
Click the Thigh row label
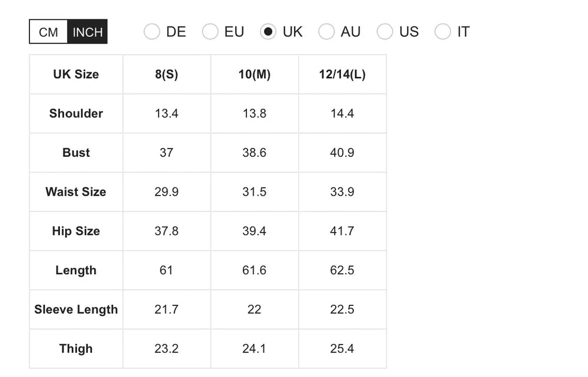click(76, 349)
